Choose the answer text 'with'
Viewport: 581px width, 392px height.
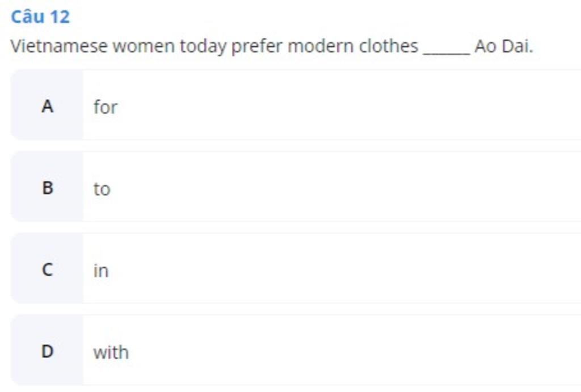pos(111,352)
